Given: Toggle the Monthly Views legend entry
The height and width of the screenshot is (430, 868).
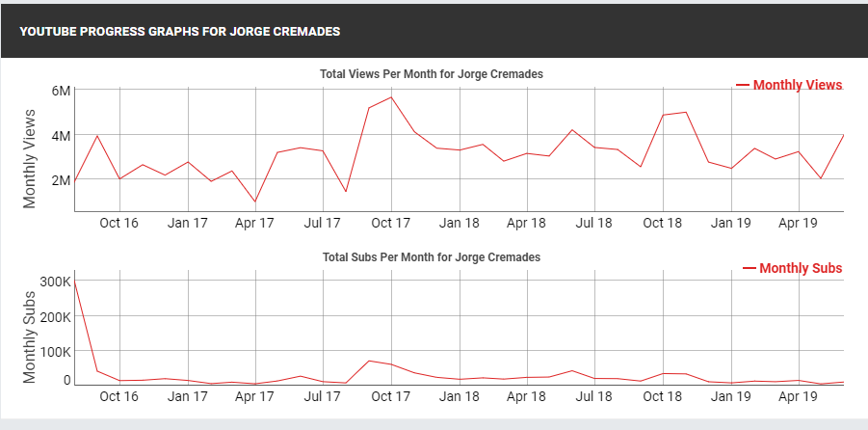Looking at the screenshot, I should (797, 86).
